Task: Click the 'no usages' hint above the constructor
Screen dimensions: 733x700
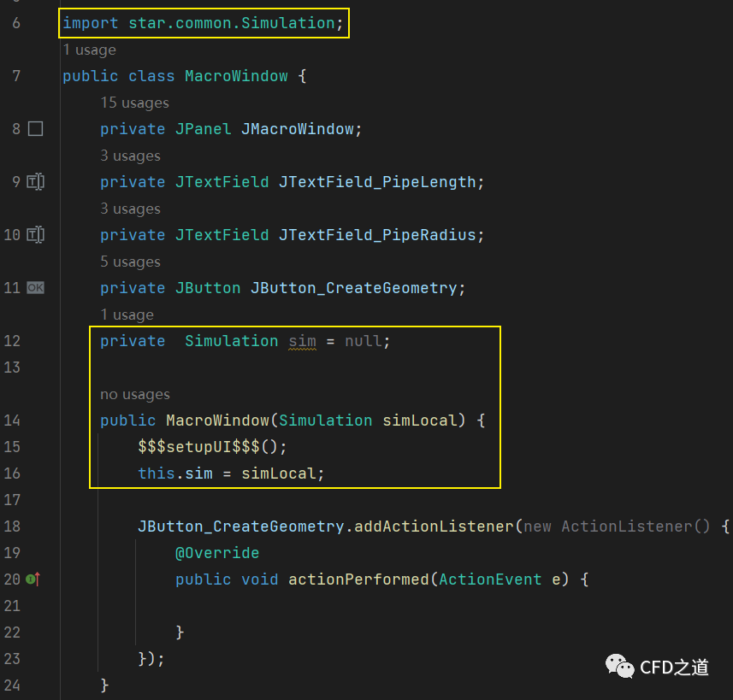Action: tap(135, 394)
